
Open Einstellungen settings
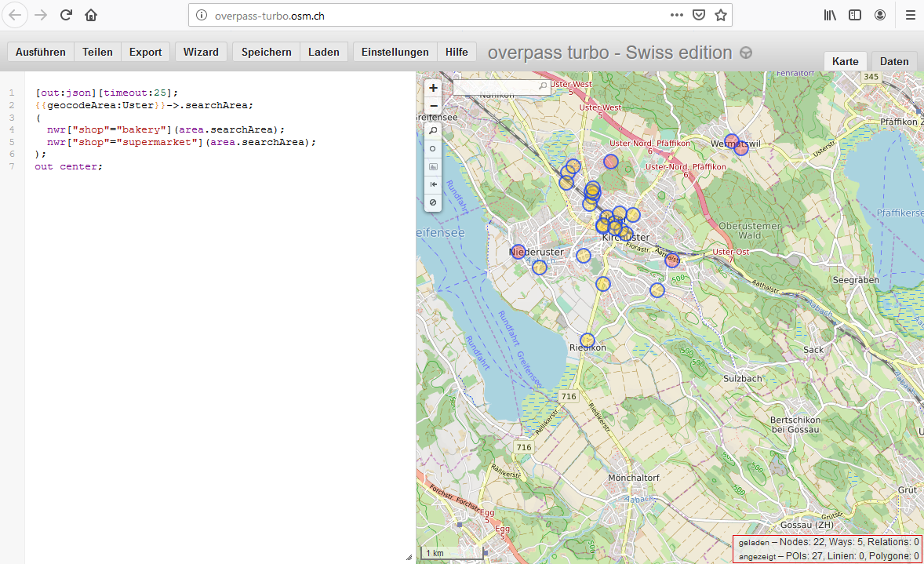tap(395, 52)
